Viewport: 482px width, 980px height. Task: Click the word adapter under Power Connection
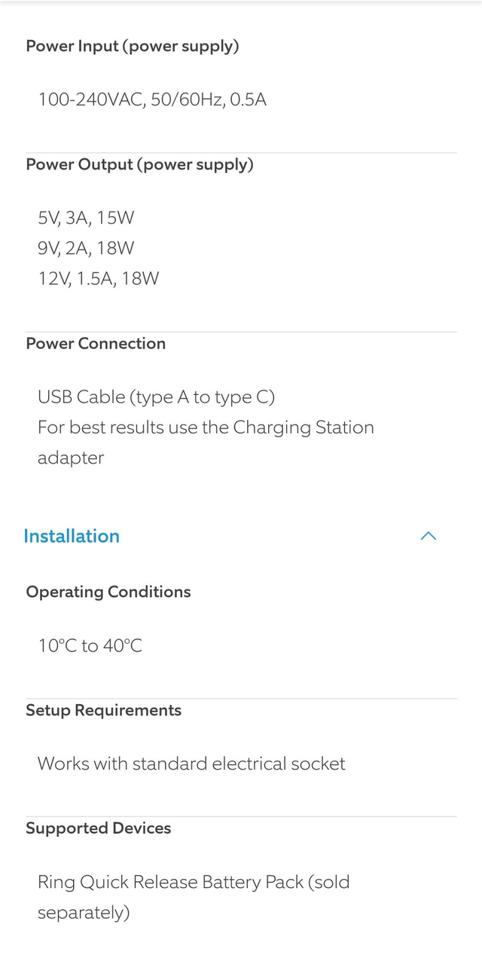pos(71,458)
